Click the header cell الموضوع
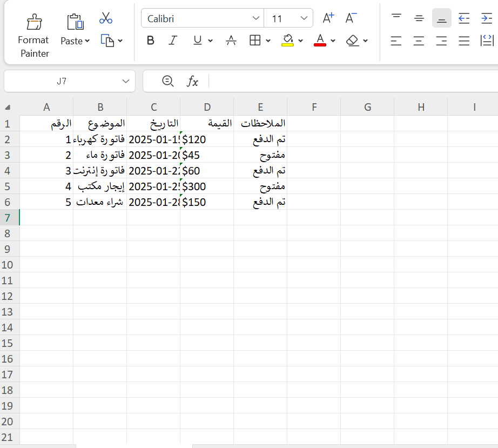This screenshot has height=448, width=498. 100,123
